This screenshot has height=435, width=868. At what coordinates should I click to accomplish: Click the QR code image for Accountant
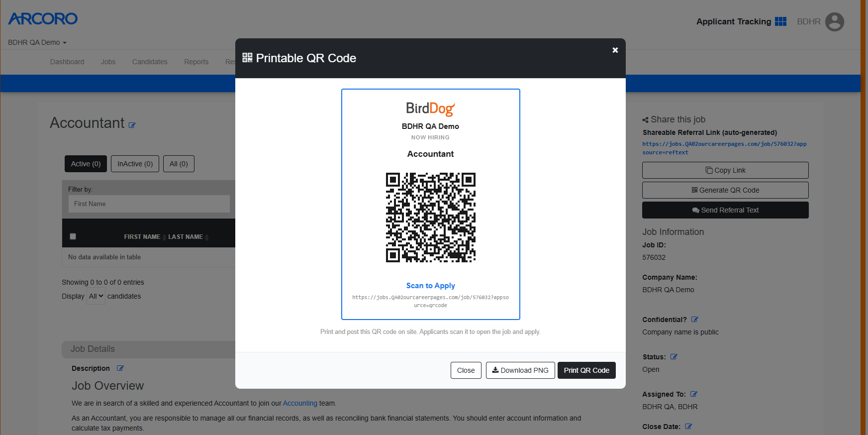[431, 217]
